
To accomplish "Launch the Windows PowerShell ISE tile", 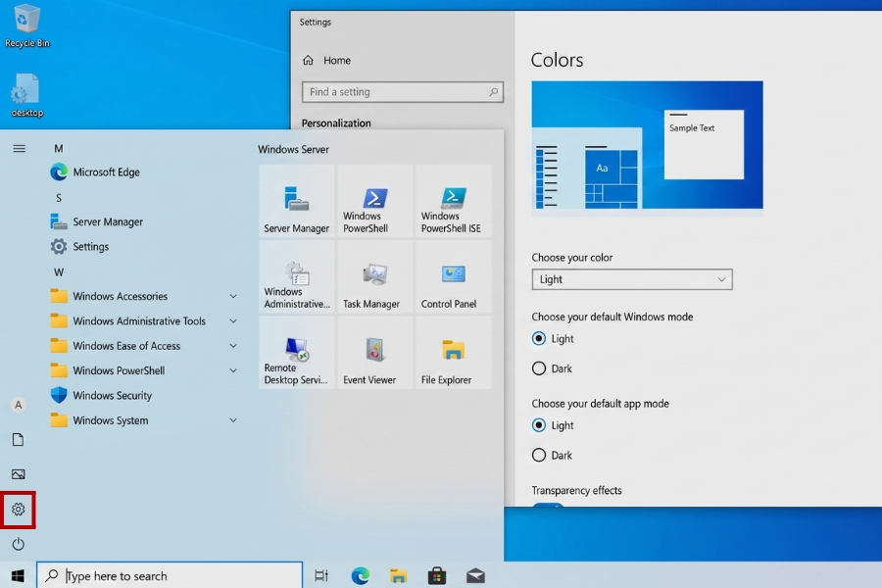I will 453,202.
